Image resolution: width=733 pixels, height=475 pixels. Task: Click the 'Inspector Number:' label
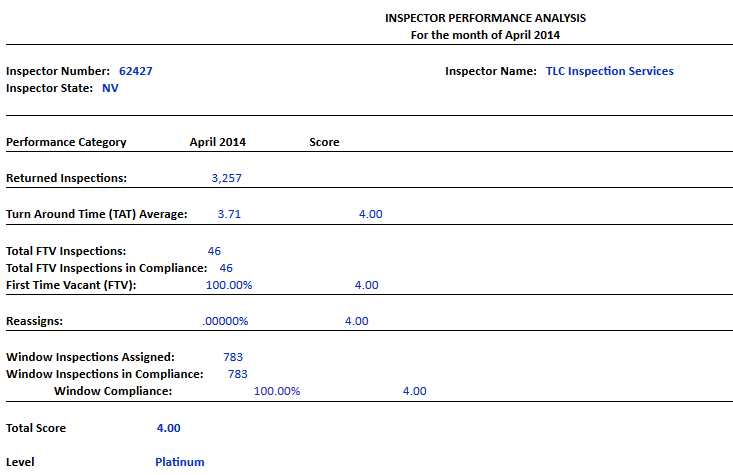(58, 71)
